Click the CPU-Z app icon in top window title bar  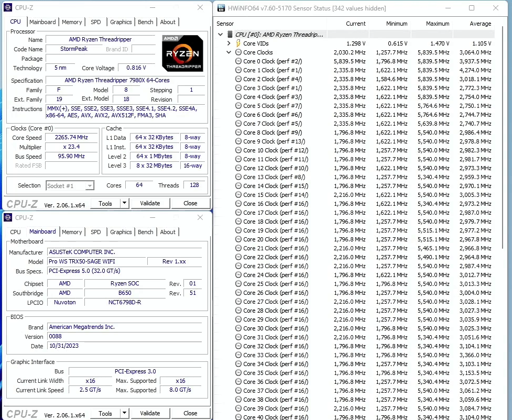[8, 7]
